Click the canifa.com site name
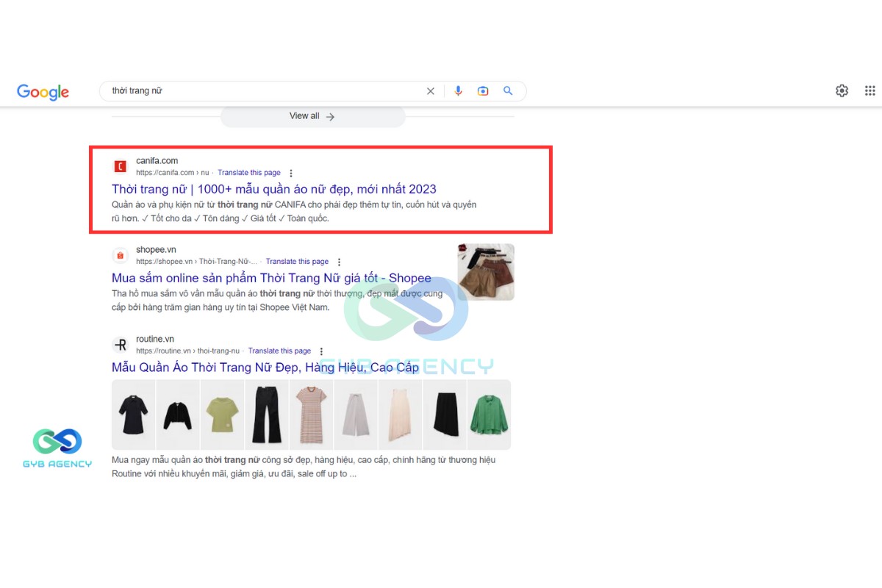The height and width of the screenshot is (588, 882). pyautogui.click(x=157, y=160)
